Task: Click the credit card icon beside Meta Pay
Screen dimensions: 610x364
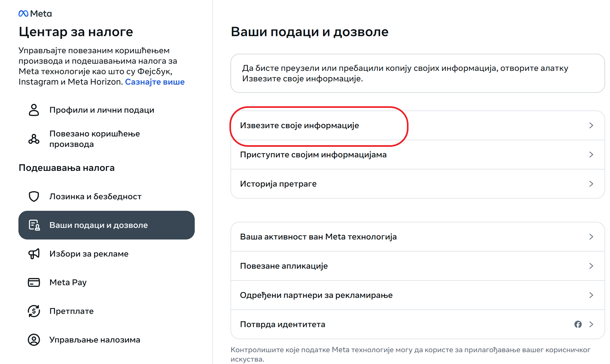Action: [34, 283]
